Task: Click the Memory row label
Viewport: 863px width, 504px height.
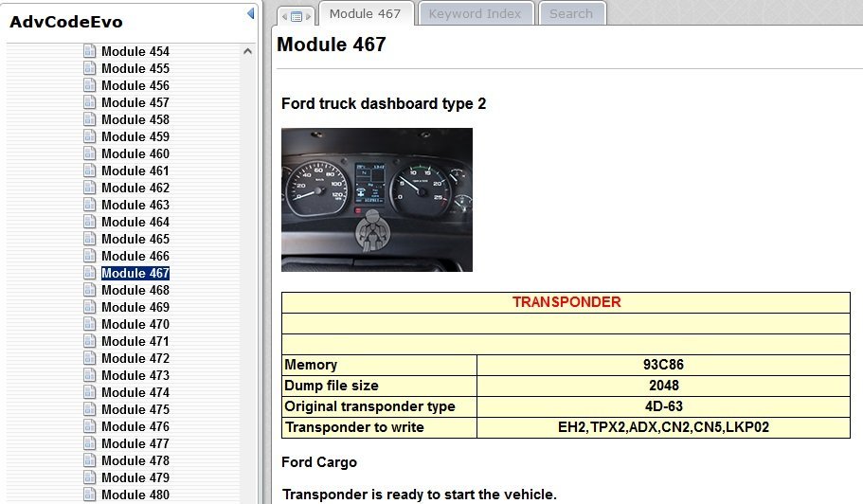Action: tap(311, 365)
